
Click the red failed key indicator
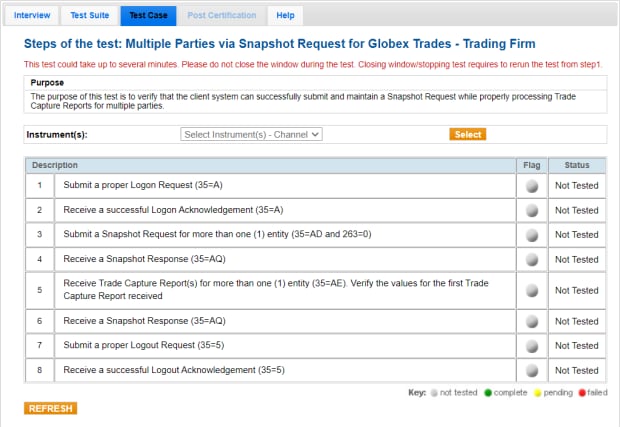pyautogui.click(x=581, y=393)
